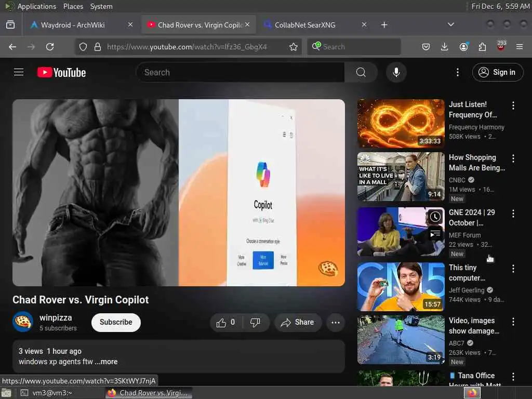This screenshot has height=399, width=532.
Task: Add GNE 2024 video to queue icon
Action: click(435, 234)
